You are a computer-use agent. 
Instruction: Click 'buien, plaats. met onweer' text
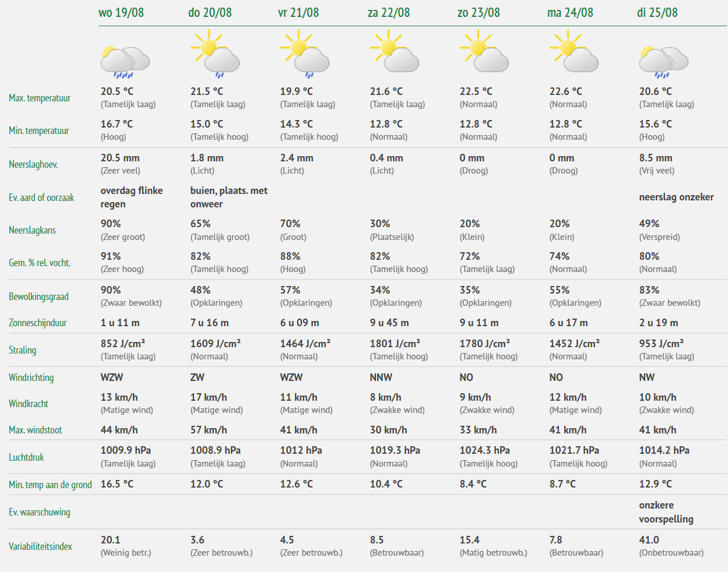pos(229,197)
